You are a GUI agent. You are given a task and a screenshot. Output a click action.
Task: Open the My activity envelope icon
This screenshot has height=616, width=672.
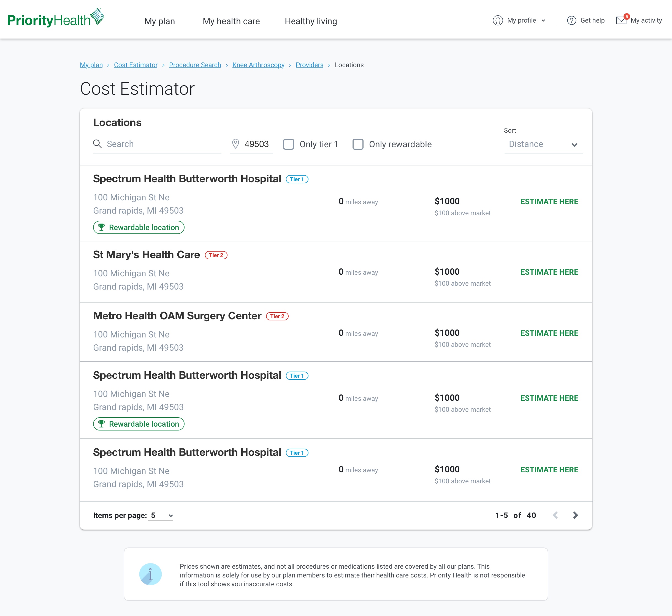621,20
